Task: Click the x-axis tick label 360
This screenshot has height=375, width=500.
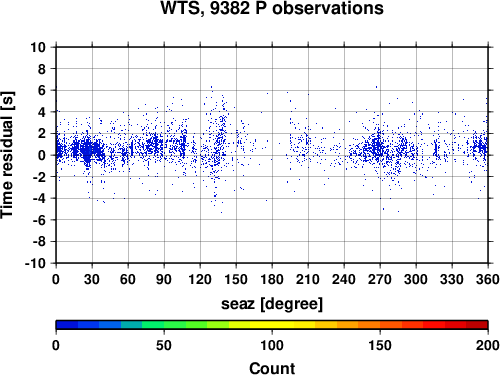Action: [488, 279]
